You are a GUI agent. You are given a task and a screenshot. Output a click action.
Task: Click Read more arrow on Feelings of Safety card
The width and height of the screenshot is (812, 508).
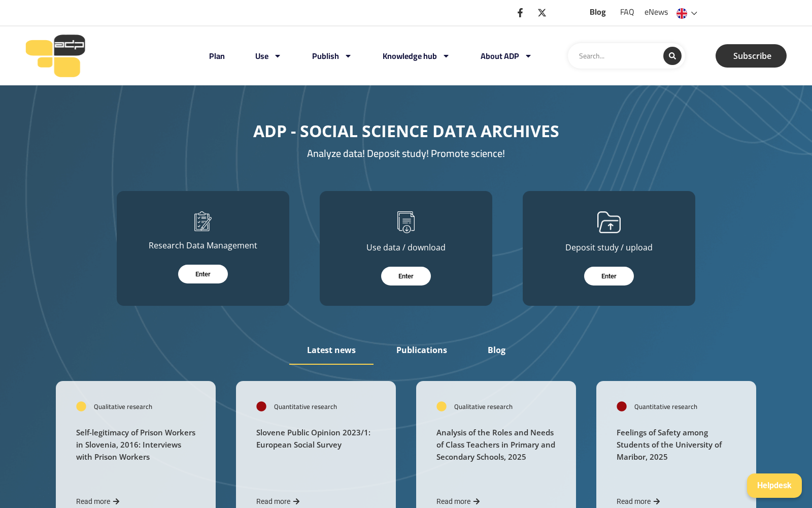pos(657,501)
